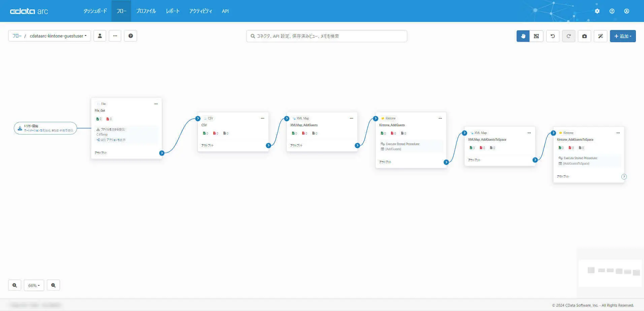Image resolution: width=644 pixels, height=311 pixels.
Task: Open the プロファイル tab
Action: point(146,11)
